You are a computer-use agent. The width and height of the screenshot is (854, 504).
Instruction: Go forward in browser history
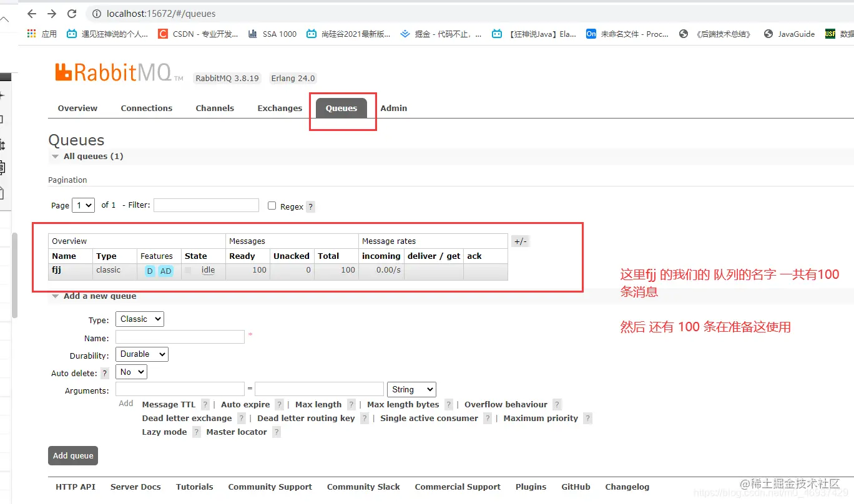click(x=52, y=14)
